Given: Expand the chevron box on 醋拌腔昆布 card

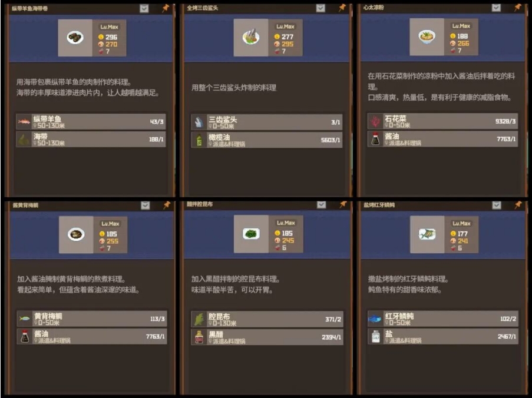Looking at the screenshot, I should tap(321, 205).
